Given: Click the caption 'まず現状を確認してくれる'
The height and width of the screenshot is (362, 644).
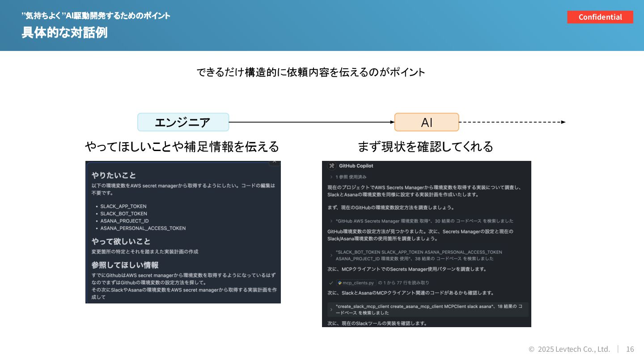Looking at the screenshot, I should point(425,146).
